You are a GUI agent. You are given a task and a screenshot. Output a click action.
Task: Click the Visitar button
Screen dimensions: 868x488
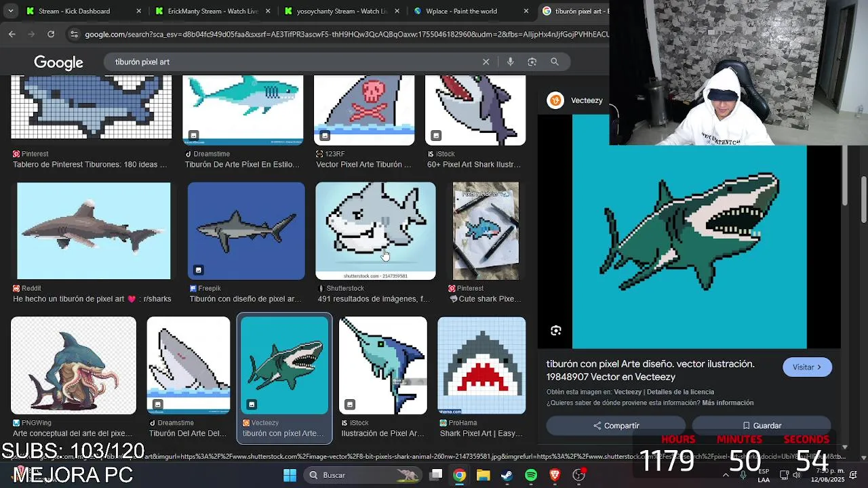coord(807,367)
